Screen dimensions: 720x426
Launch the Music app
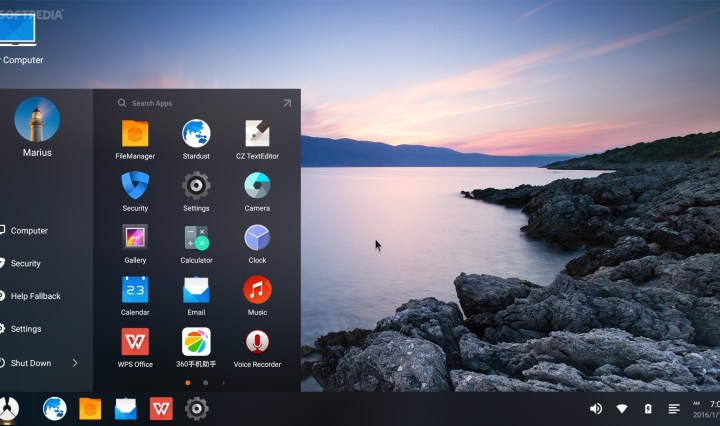click(257, 290)
